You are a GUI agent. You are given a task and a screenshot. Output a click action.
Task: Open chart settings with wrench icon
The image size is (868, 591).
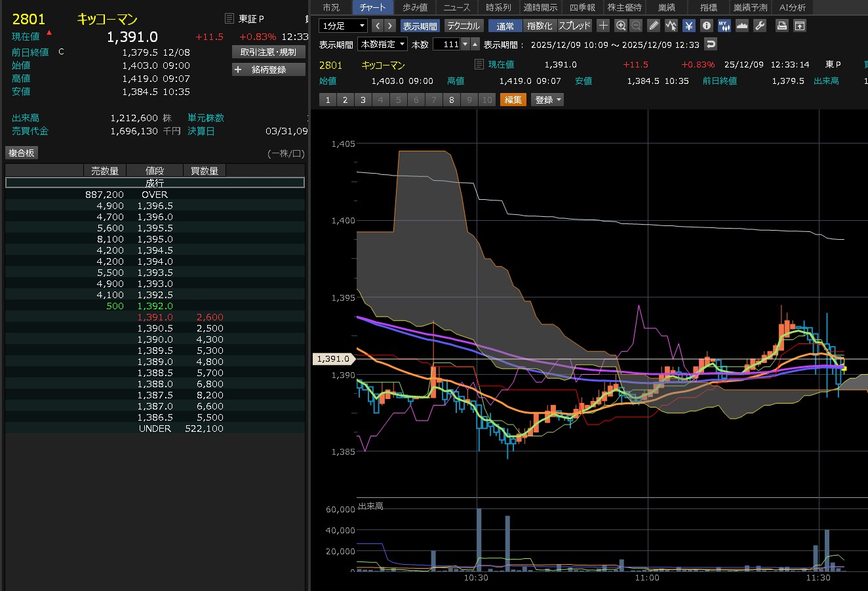(760, 26)
